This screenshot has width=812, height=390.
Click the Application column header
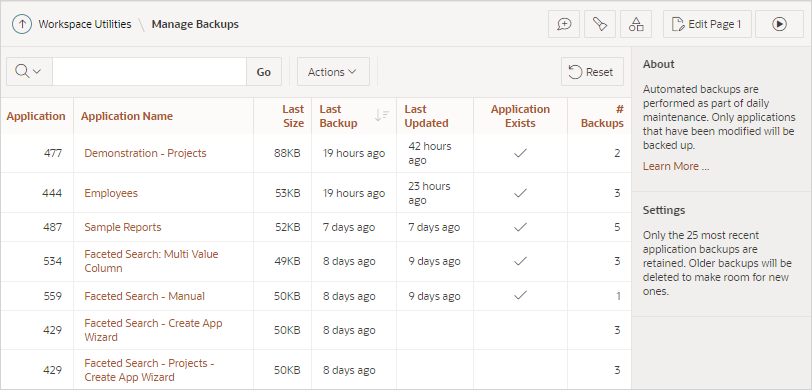[x=36, y=116]
